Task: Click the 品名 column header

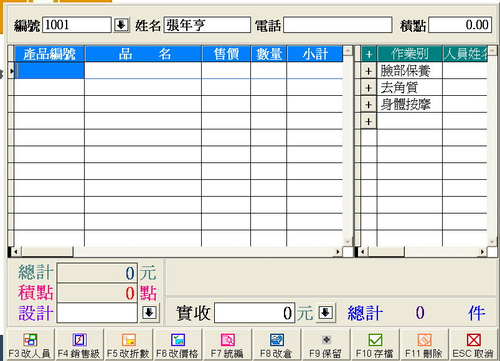Action: click(x=143, y=54)
